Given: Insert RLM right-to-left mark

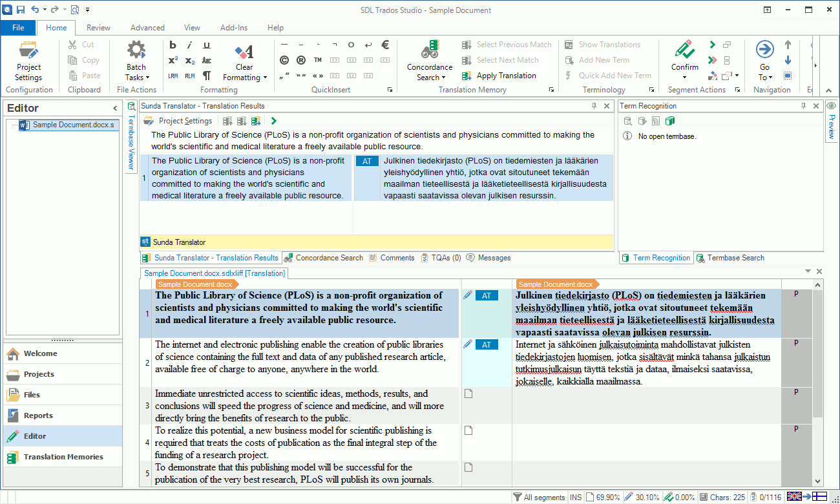Looking at the screenshot, I should [189, 76].
